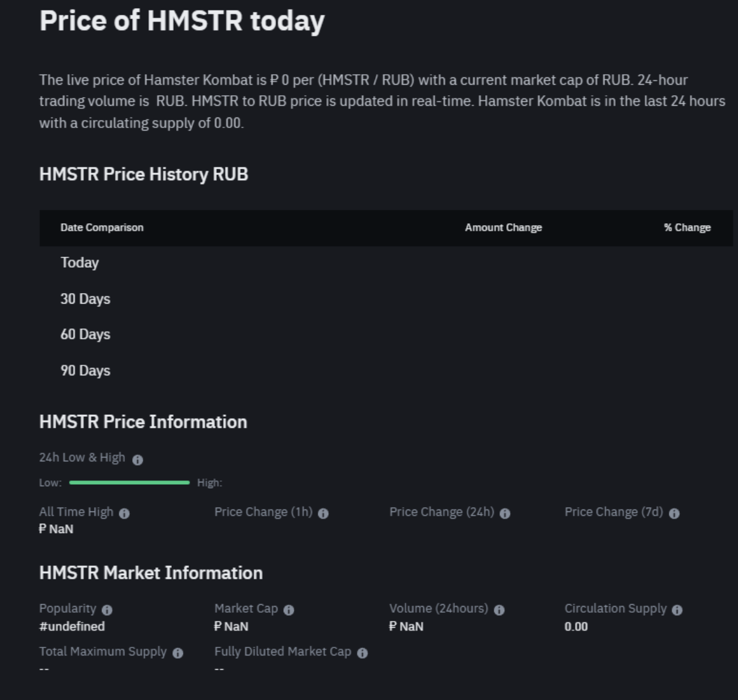
Task: Click Popularity info icon
Action: (x=107, y=610)
